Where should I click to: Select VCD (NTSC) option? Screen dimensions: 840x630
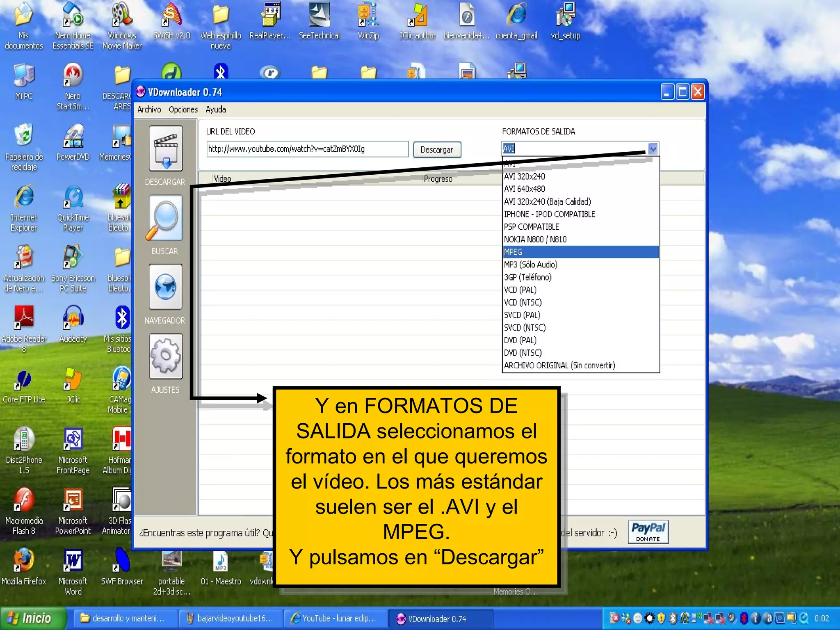(x=581, y=302)
